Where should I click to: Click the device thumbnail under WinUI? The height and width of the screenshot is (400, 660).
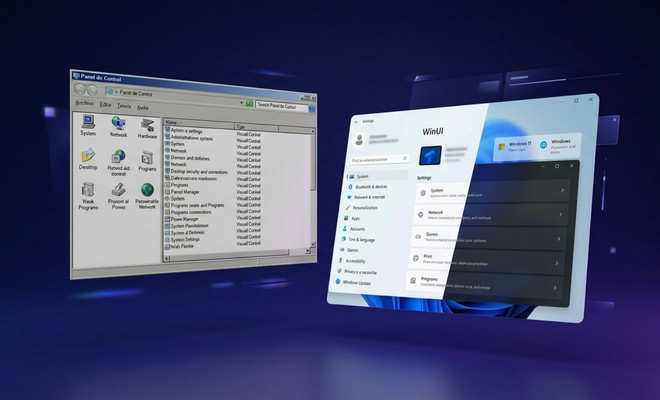tap(430, 156)
